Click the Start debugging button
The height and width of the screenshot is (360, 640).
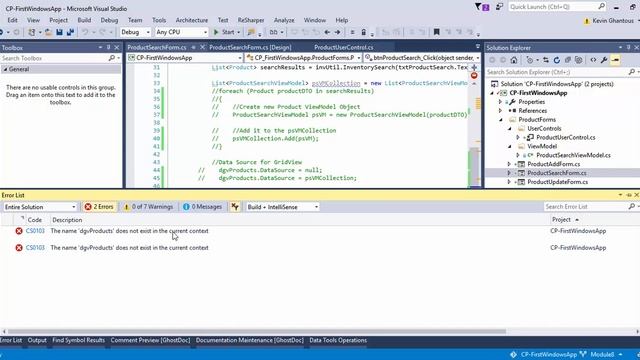pyautogui.click(x=224, y=32)
